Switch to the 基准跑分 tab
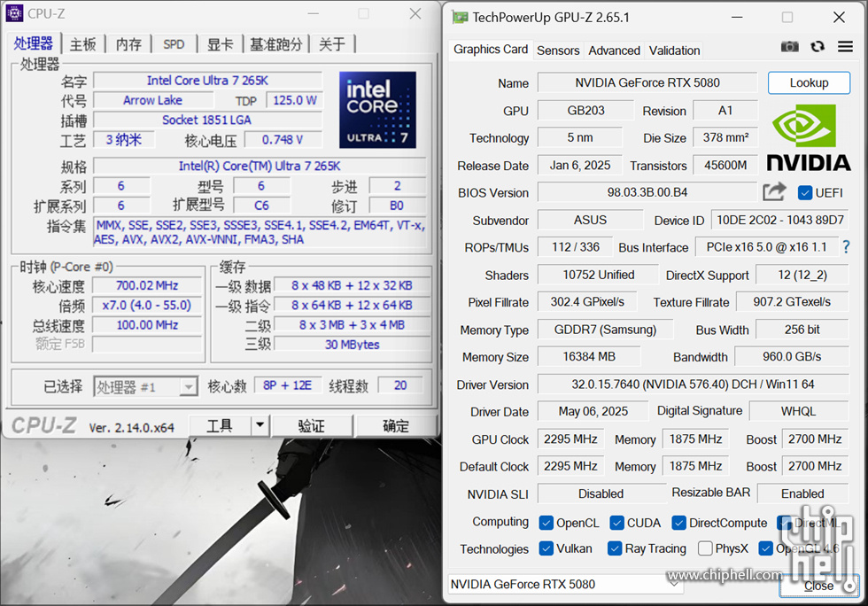Screen dimensions: 868x606 [x=276, y=43]
